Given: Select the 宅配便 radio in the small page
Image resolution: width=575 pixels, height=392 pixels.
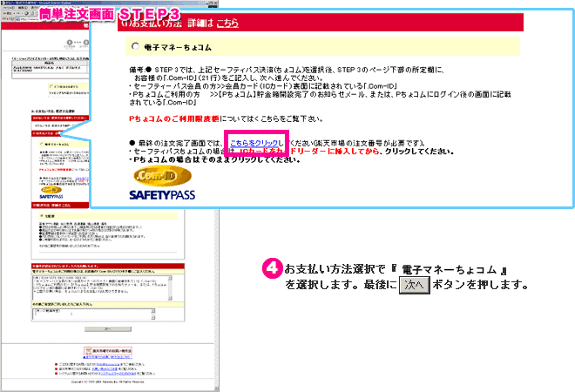Looking at the screenshot, I should (41, 216).
